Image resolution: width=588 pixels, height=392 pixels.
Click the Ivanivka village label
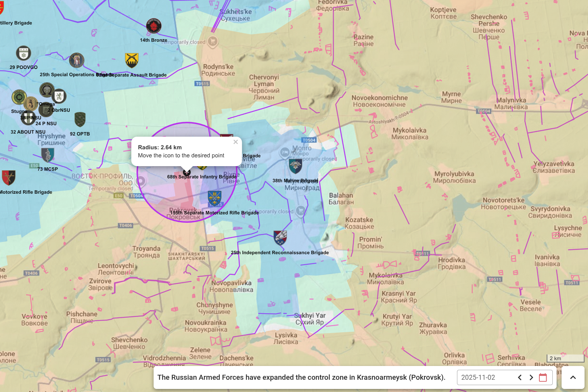[547, 260]
